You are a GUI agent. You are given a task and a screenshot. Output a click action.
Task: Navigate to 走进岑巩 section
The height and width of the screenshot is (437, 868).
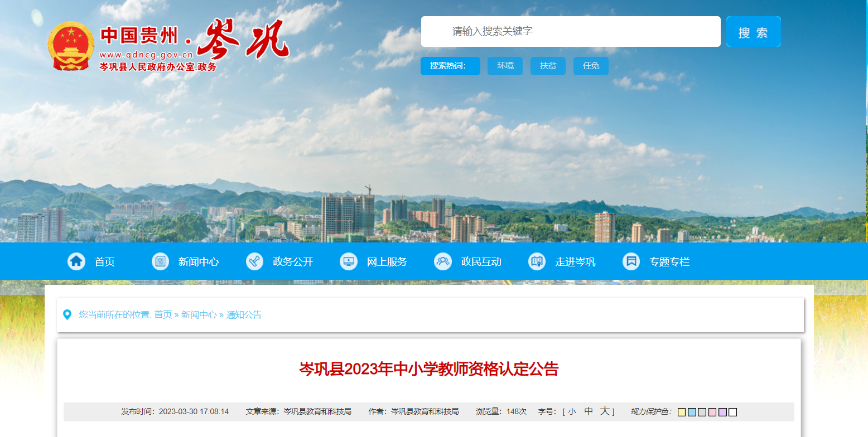[576, 262]
